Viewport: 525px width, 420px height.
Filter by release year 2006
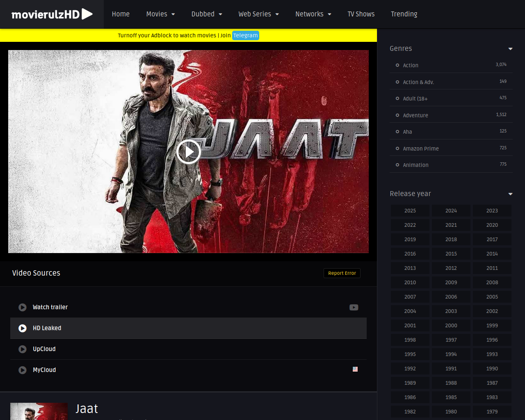tap(451, 297)
